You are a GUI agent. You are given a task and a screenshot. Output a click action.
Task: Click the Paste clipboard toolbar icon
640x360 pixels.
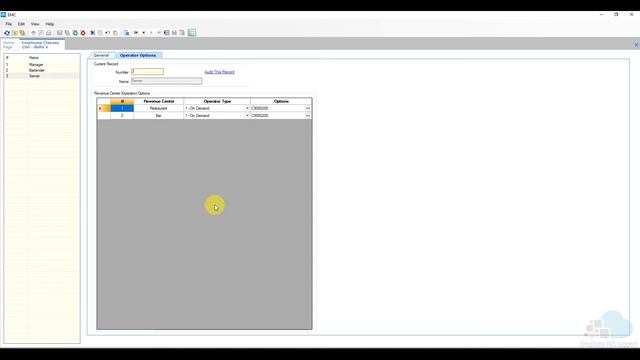click(115, 33)
